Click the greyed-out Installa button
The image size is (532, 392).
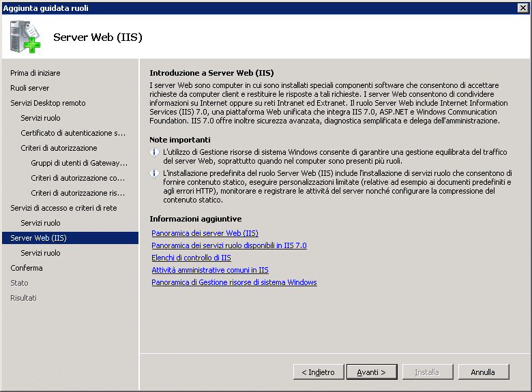tap(428, 372)
